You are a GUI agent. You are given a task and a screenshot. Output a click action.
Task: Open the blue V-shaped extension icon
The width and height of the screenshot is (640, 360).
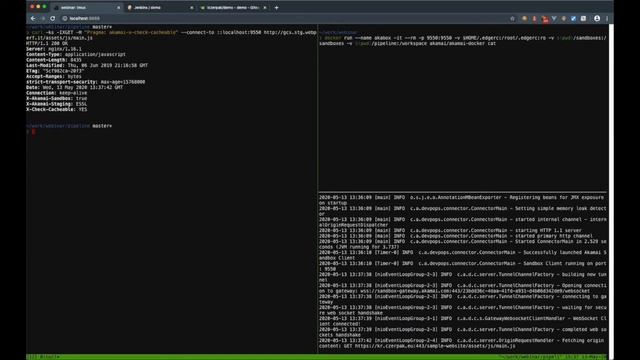(554, 18)
